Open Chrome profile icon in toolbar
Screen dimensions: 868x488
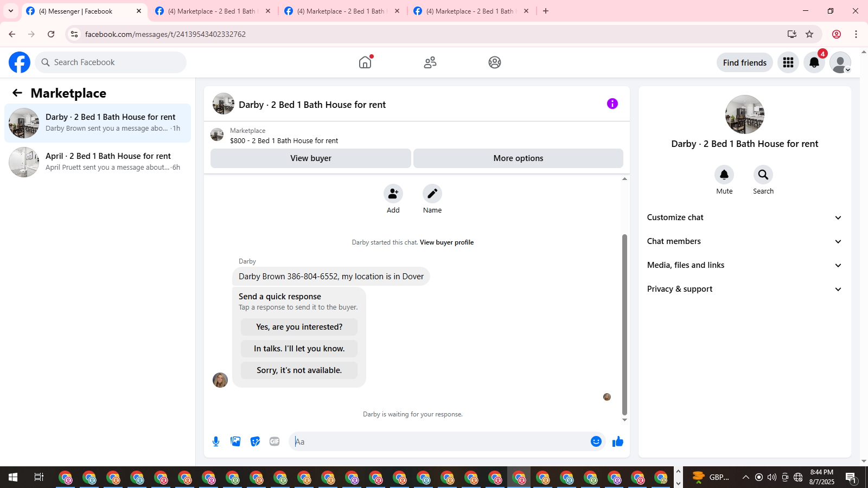pyautogui.click(x=837, y=34)
